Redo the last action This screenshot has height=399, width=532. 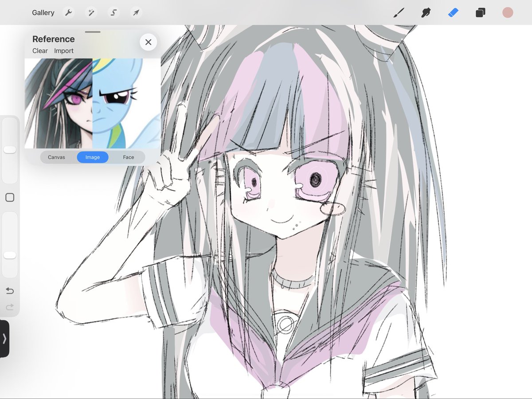(x=10, y=307)
